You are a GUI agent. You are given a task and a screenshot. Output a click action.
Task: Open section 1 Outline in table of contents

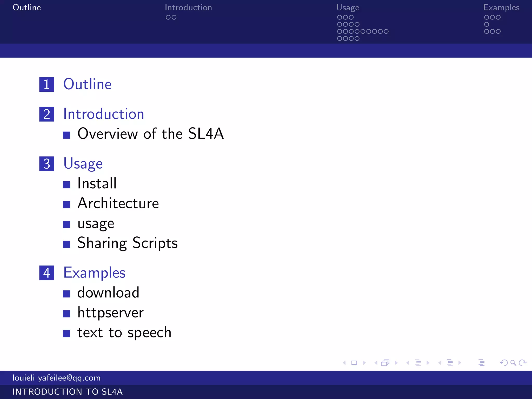pyautogui.click(x=88, y=84)
